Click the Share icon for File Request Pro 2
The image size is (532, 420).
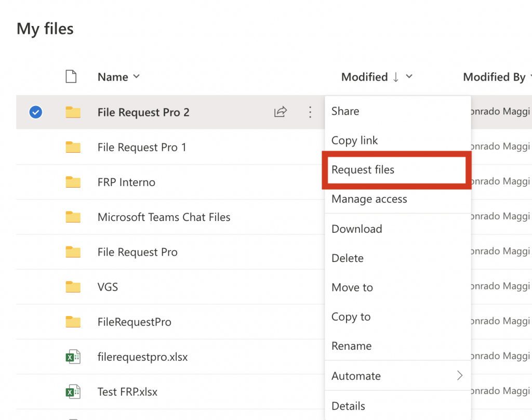(281, 112)
